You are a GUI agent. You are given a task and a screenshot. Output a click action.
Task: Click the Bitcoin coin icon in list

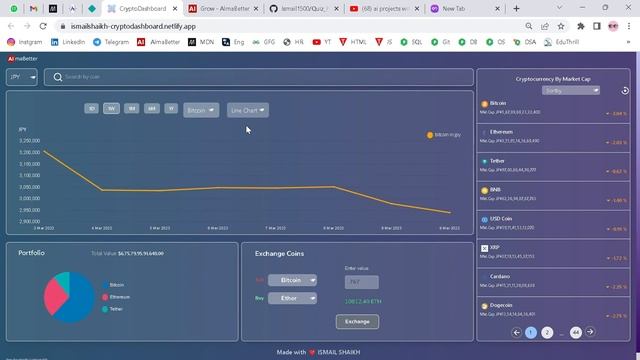click(x=484, y=104)
